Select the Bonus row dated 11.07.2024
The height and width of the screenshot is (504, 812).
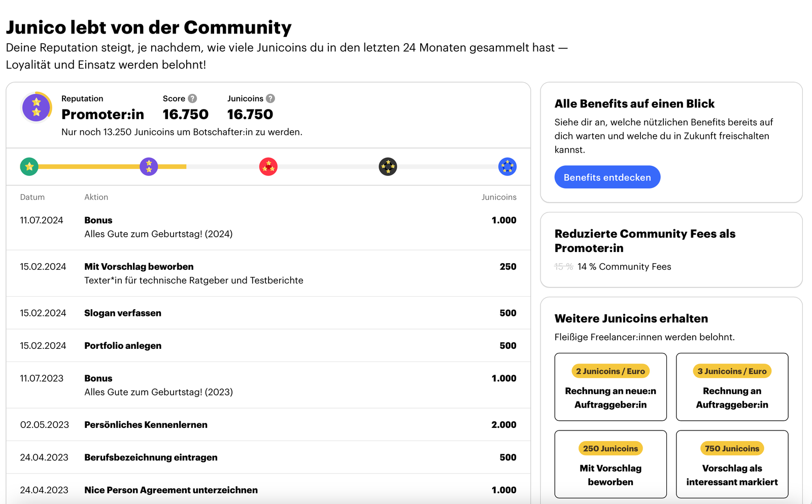point(268,227)
